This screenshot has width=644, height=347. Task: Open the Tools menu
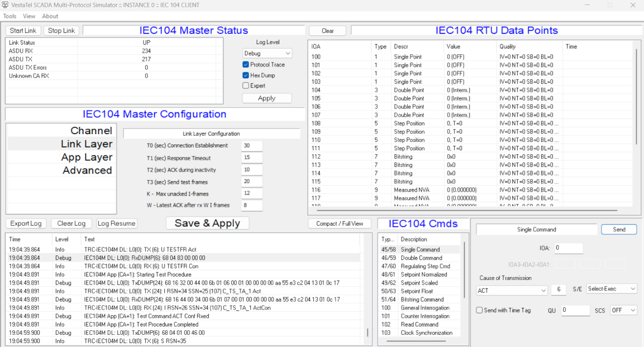tap(9, 16)
